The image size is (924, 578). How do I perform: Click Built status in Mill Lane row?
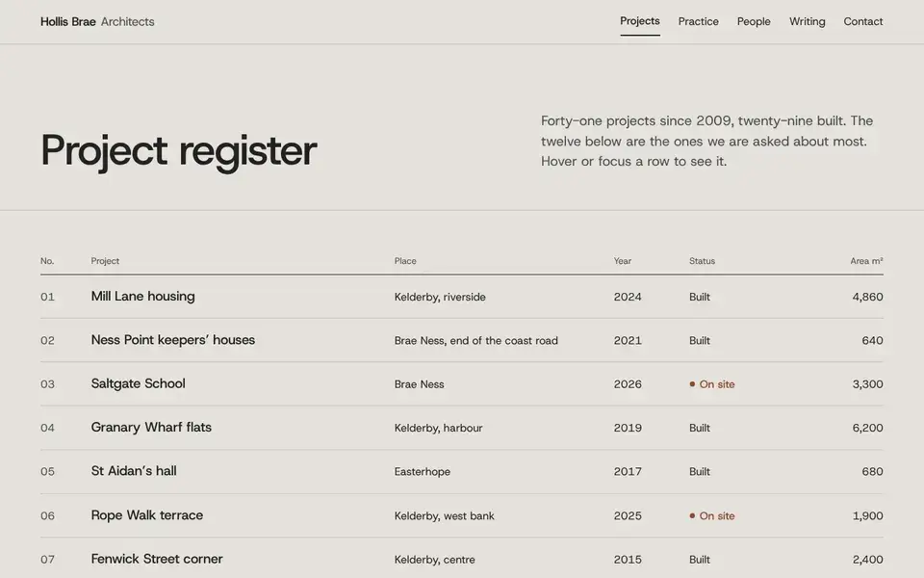700,297
